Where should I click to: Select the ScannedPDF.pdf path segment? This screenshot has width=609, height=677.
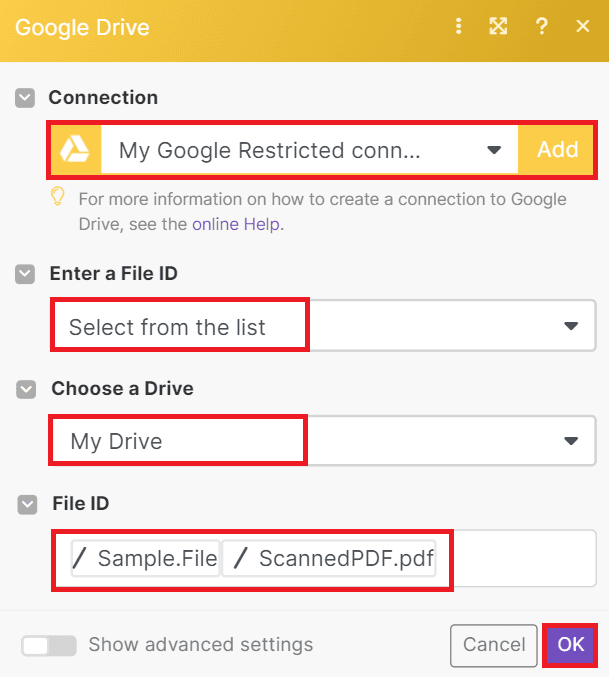point(333,559)
